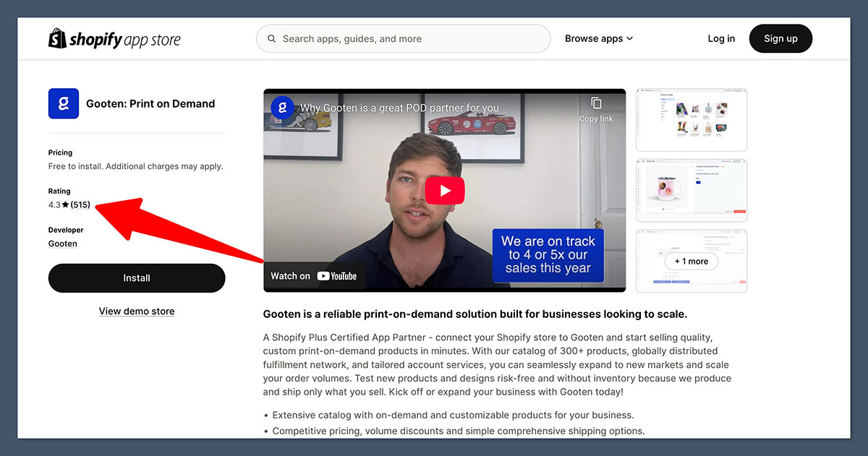Click the Shopify App Store logo
Viewport: 868px width, 456px height.
point(114,39)
